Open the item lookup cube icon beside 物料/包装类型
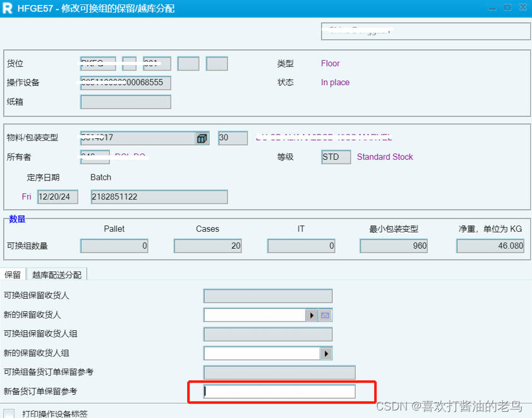 201,138
